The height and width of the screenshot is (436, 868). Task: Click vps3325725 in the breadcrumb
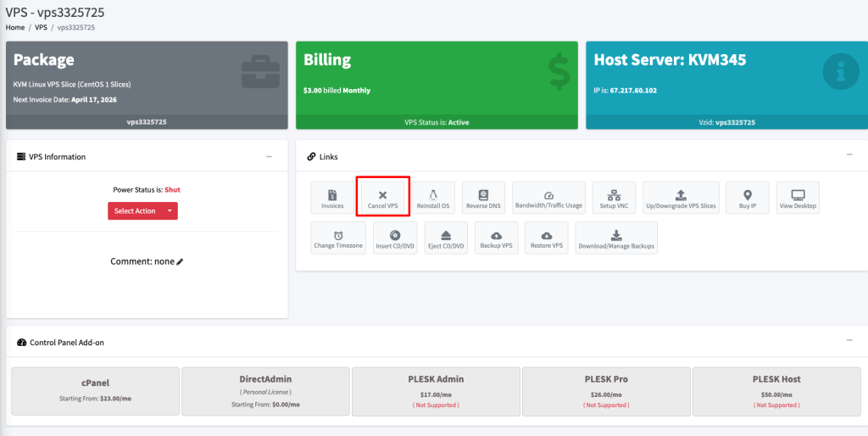(x=75, y=27)
